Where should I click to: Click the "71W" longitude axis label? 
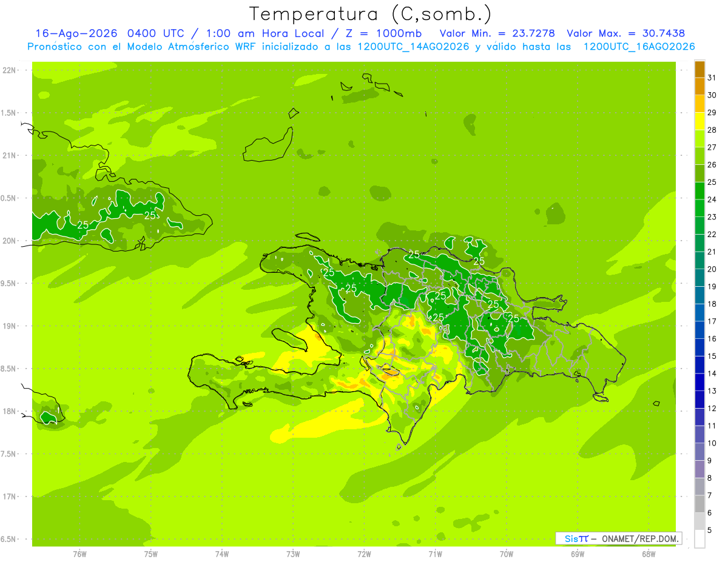tap(435, 554)
